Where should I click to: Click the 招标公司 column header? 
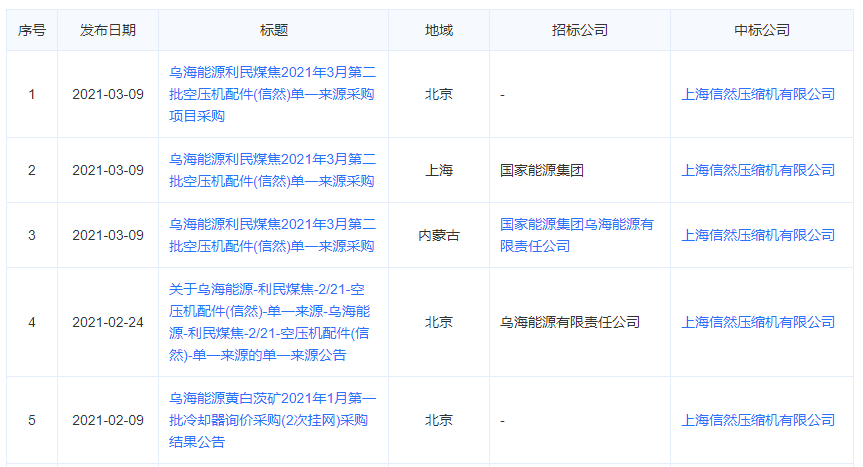click(580, 30)
